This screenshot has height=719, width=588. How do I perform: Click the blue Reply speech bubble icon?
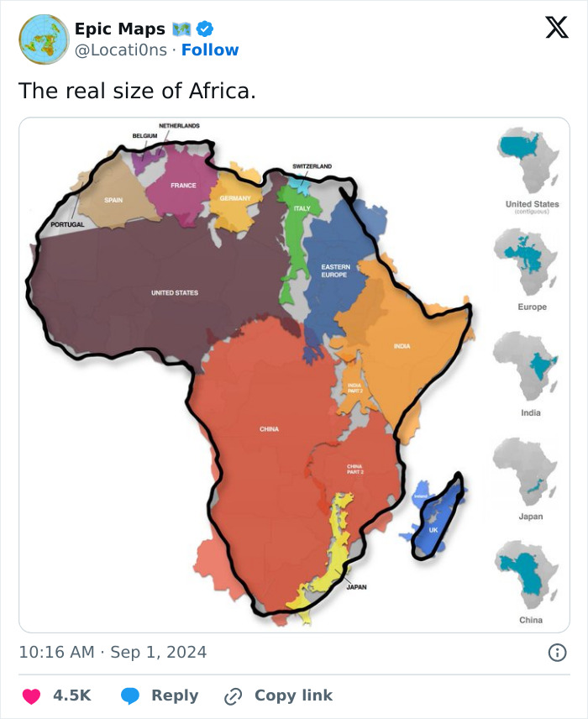point(129,695)
